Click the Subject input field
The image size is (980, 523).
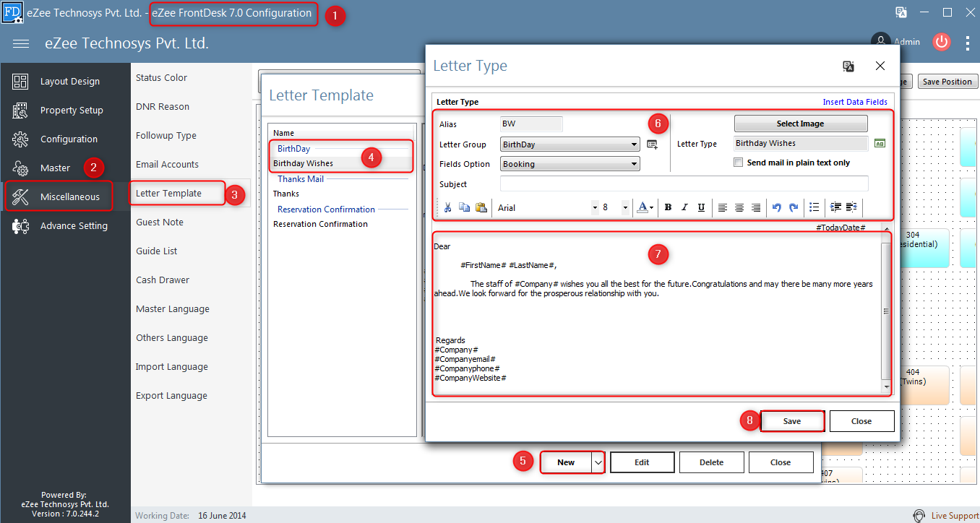(684, 183)
